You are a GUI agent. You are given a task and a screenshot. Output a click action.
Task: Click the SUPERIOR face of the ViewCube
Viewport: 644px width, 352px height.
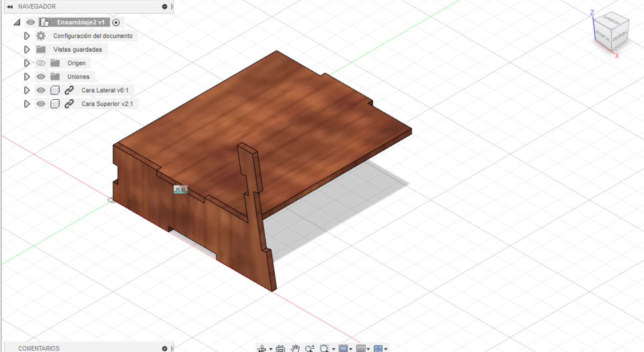click(x=611, y=21)
